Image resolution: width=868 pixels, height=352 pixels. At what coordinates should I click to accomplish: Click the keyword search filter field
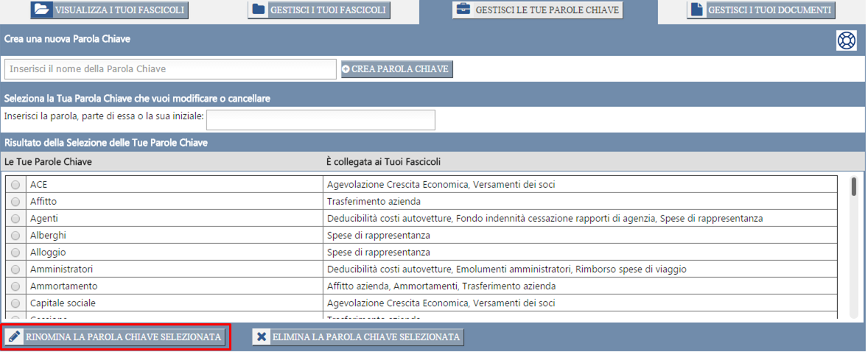click(321, 119)
